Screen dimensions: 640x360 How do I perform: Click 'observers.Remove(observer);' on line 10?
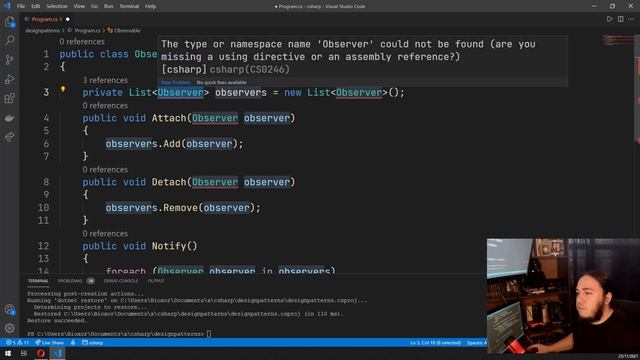coord(183,208)
